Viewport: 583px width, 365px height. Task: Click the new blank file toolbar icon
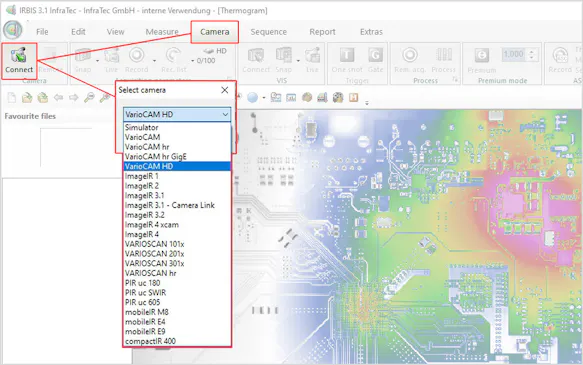pos(12,98)
